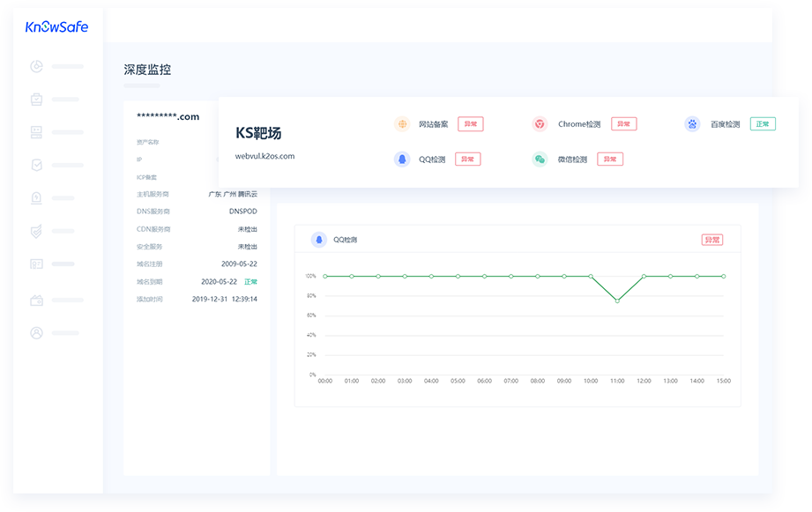The image size is (812, 512).
Task: Open the user profile icon at sidebar bottom
Action: click(36, 332)
